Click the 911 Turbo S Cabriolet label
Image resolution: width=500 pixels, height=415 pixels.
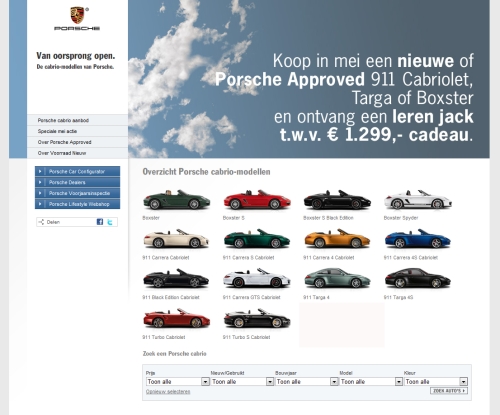click(x=246, y=337)
